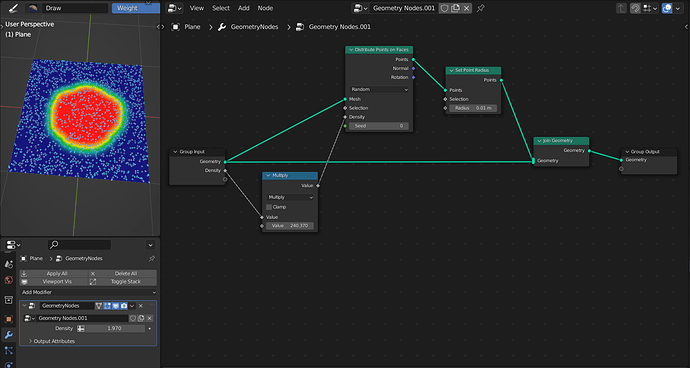Toggle modifier on cage display icon
The image size is (690, 368).
(x=99, y=305)
